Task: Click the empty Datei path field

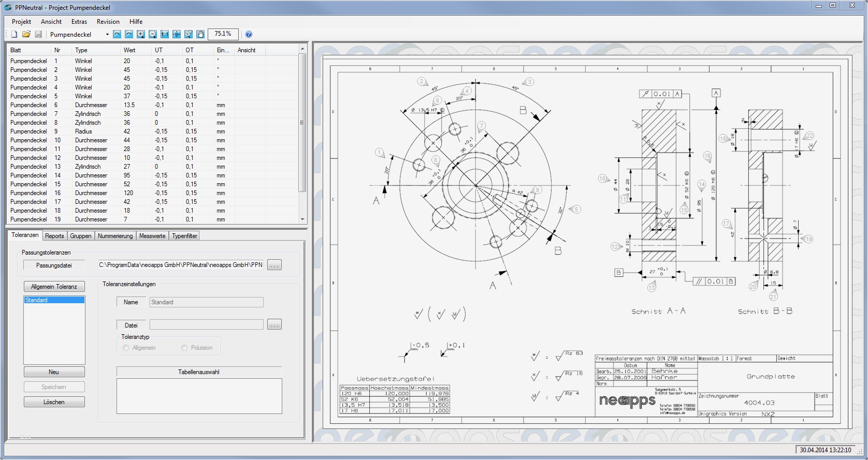Action: pyautogui.click(x=206, y=325)
